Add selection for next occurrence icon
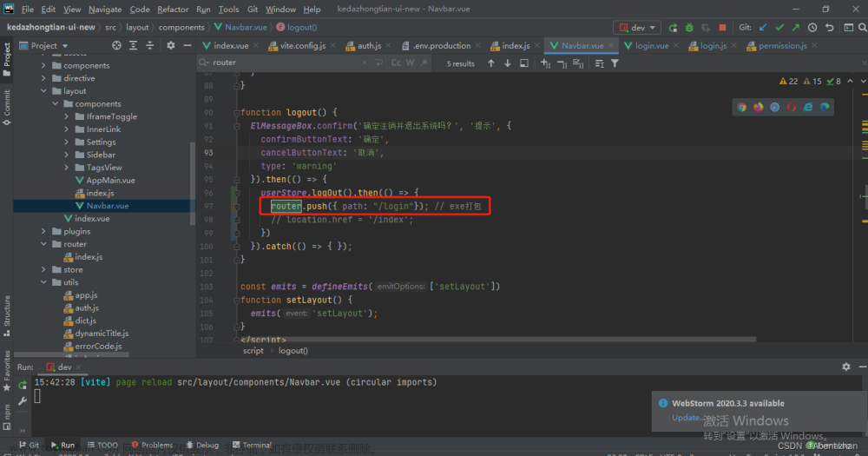 (545, 63)
